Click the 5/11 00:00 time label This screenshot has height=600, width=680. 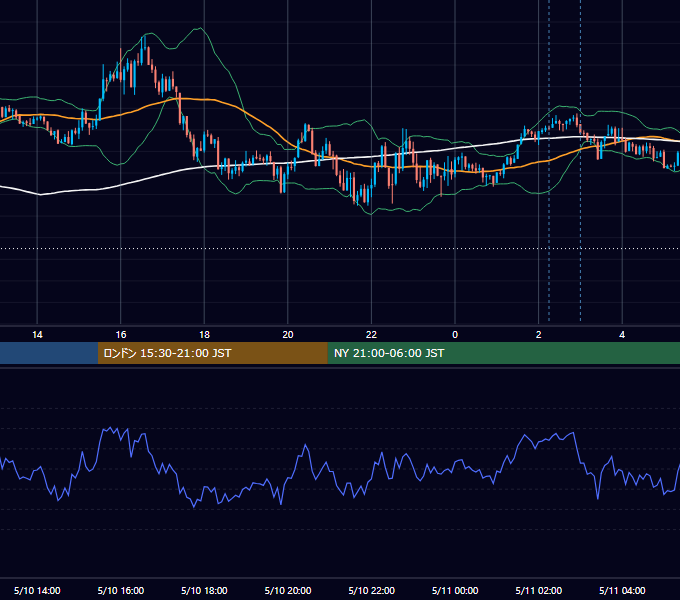pos(455,590)
